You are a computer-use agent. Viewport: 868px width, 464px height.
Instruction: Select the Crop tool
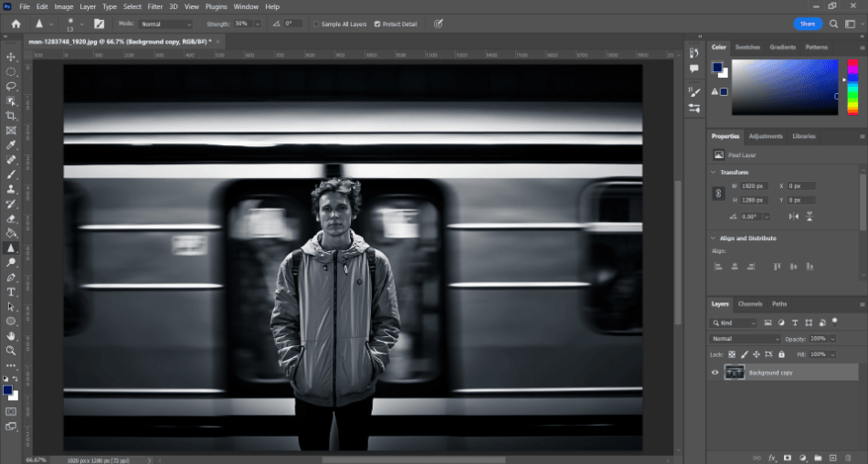11,116
